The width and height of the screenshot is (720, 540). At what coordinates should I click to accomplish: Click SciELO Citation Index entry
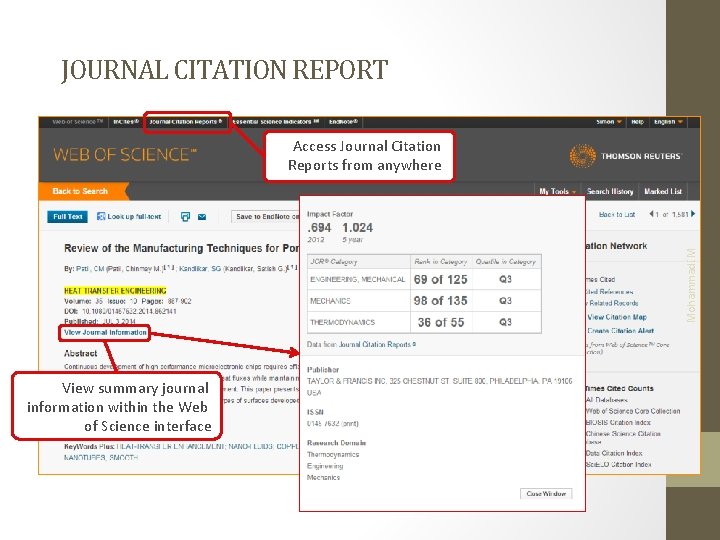click(619, 465)
